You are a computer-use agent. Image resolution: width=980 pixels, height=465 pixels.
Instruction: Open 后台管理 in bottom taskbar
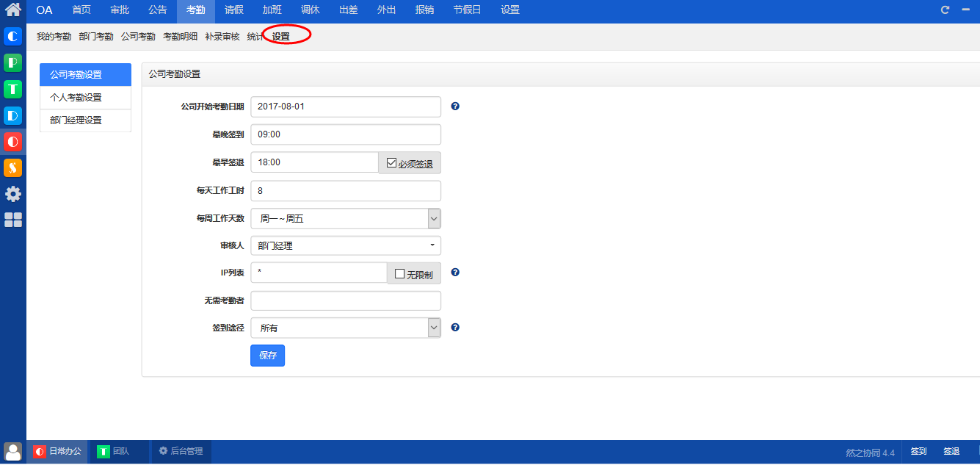(x=181, y=452)
